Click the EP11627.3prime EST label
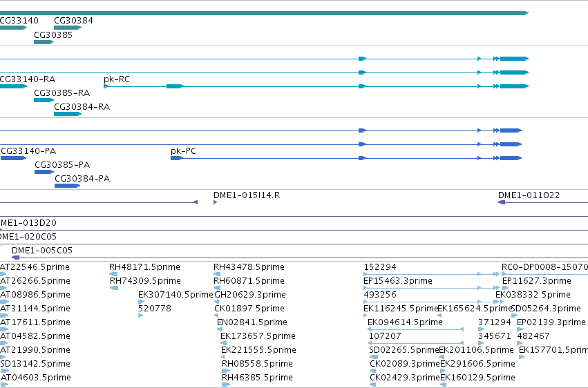Viewport: 588px width, 388px height. pos(537,281)
